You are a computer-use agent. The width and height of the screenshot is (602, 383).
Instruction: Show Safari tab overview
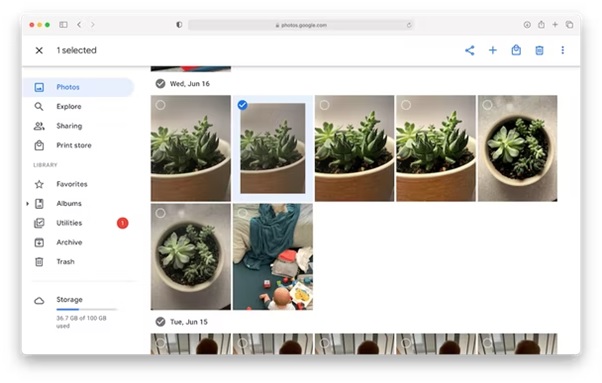[x=569, y=25]
